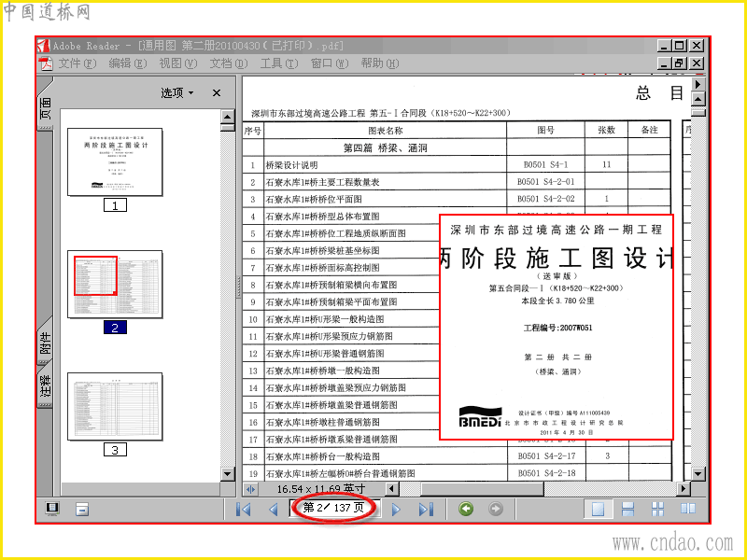Go to the previous page
Viewport: 747px width, 560px height.
(x=274, y=509)
